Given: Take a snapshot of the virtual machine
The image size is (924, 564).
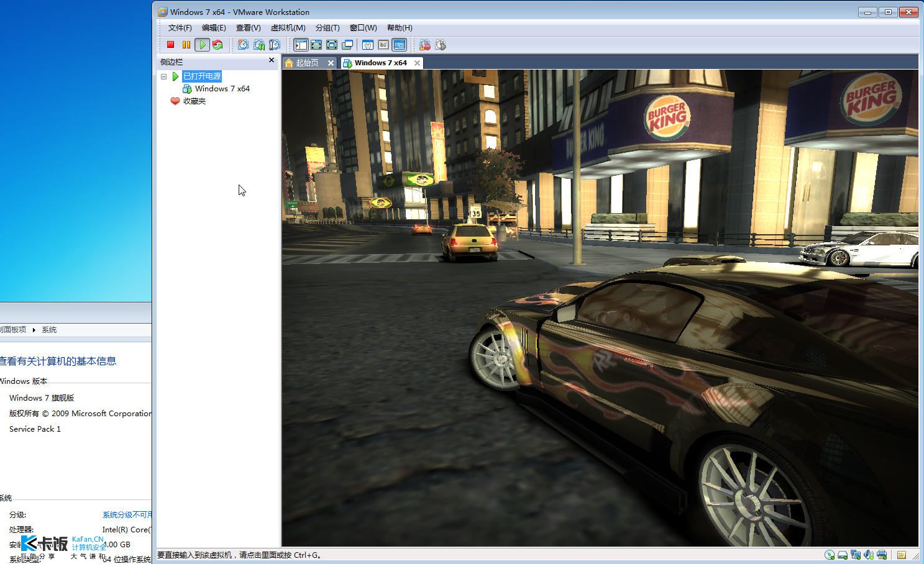Looking at the screenshot, I should (243, 45).
